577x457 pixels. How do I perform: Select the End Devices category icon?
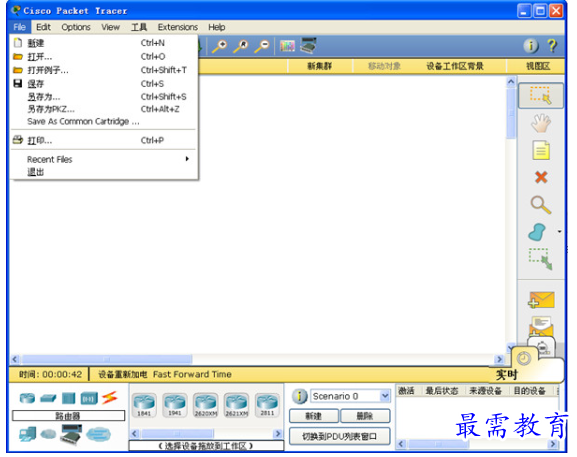point(28,434)
